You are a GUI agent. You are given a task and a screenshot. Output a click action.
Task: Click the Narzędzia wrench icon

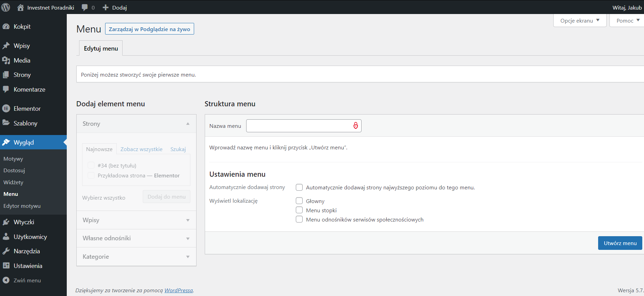click(x=6, y=251)
